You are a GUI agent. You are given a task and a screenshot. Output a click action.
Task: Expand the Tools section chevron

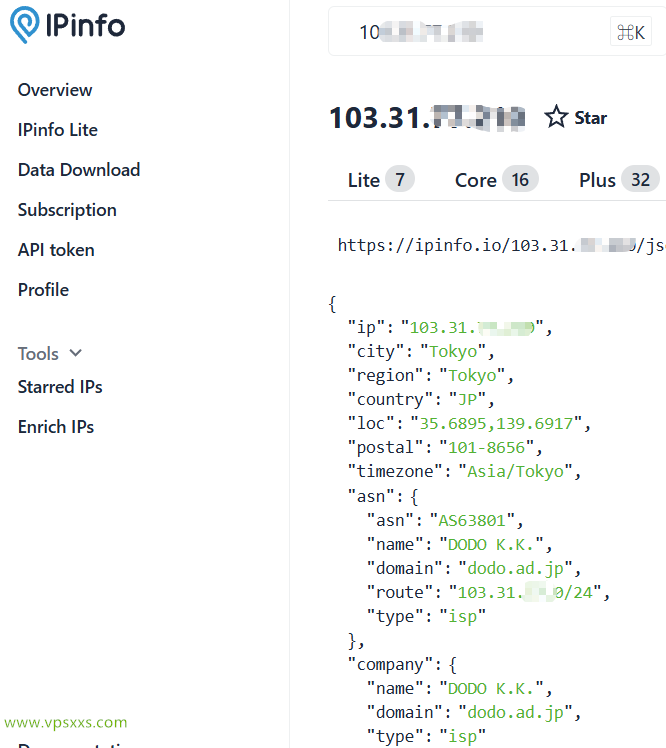pos(75,353)
